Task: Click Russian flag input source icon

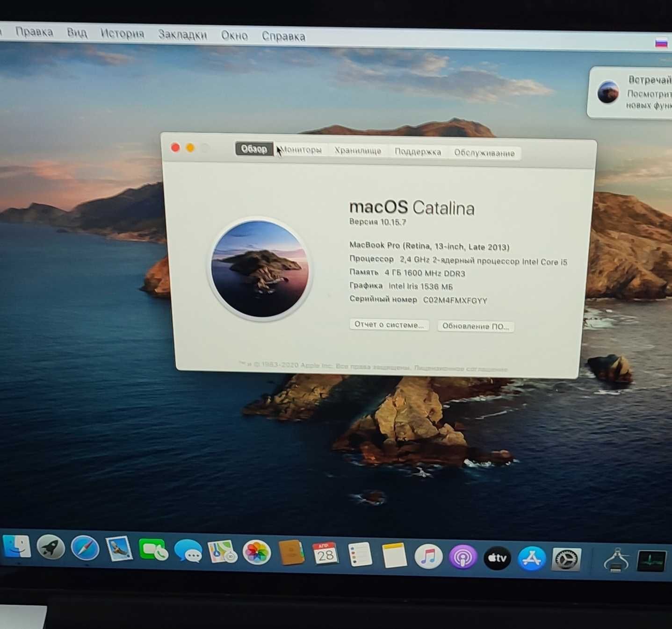Action: 661,43
